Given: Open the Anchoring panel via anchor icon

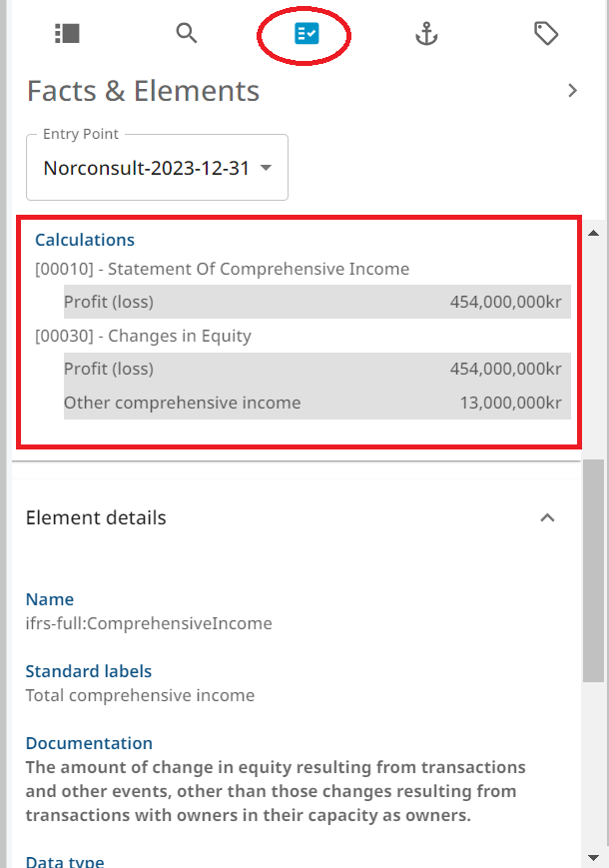Looking at the screenshot, I should click(x=426, y=33).
